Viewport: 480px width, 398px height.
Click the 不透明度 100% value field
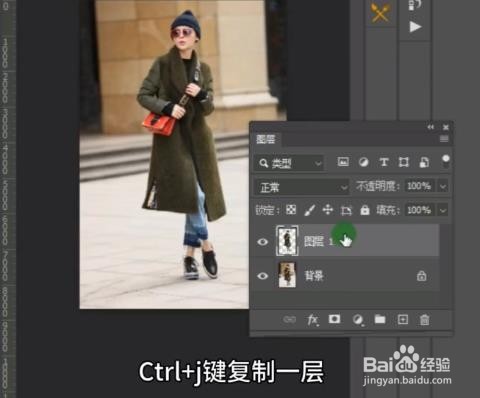(x=419, y=186)
